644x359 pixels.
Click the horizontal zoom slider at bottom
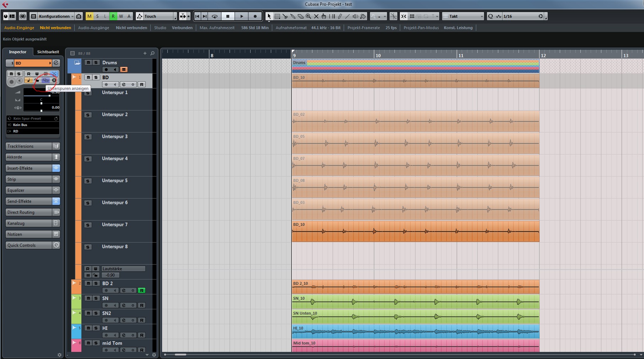pos(180,354)
